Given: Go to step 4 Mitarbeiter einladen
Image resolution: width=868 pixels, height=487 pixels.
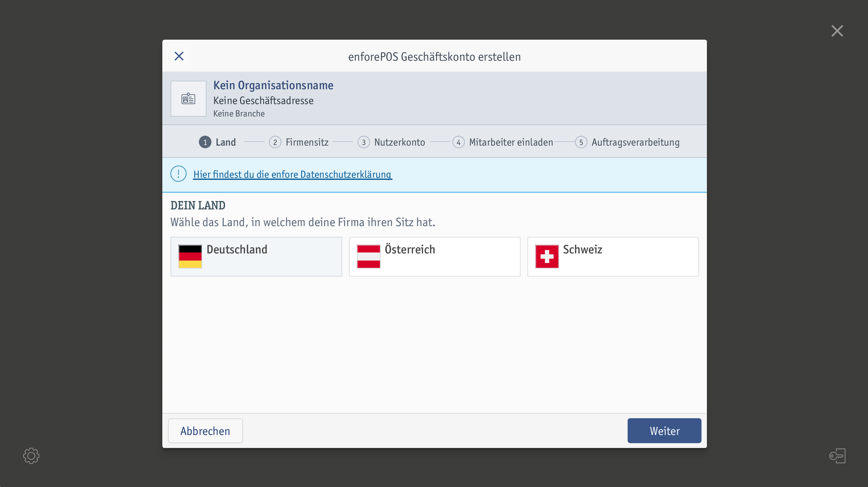Looking at the screenshot, I should coord(503,142).
